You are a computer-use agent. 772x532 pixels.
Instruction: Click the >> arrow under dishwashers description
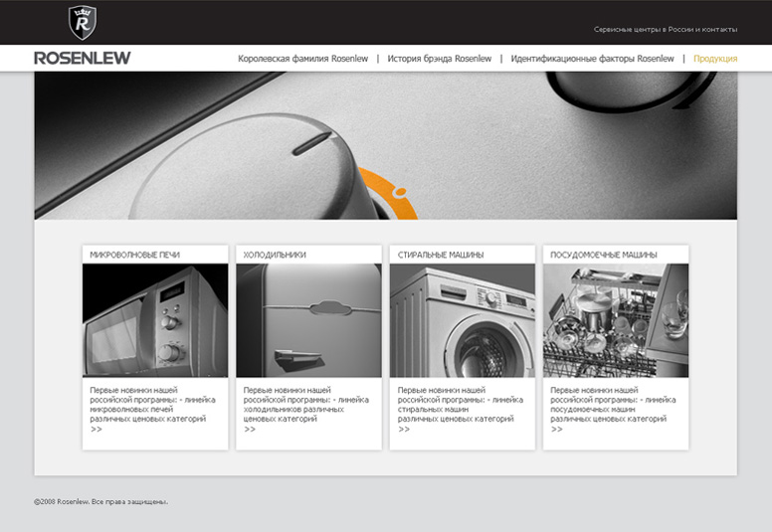556,430
